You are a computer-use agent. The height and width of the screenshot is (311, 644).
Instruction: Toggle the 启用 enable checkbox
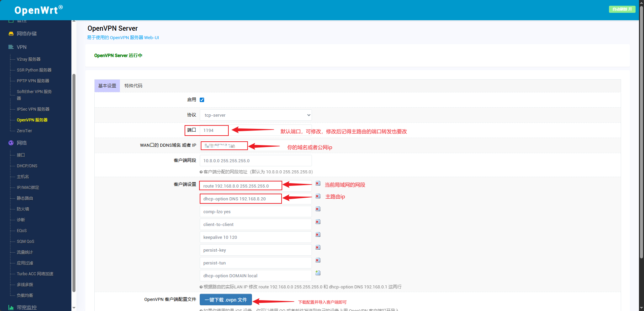202,100
